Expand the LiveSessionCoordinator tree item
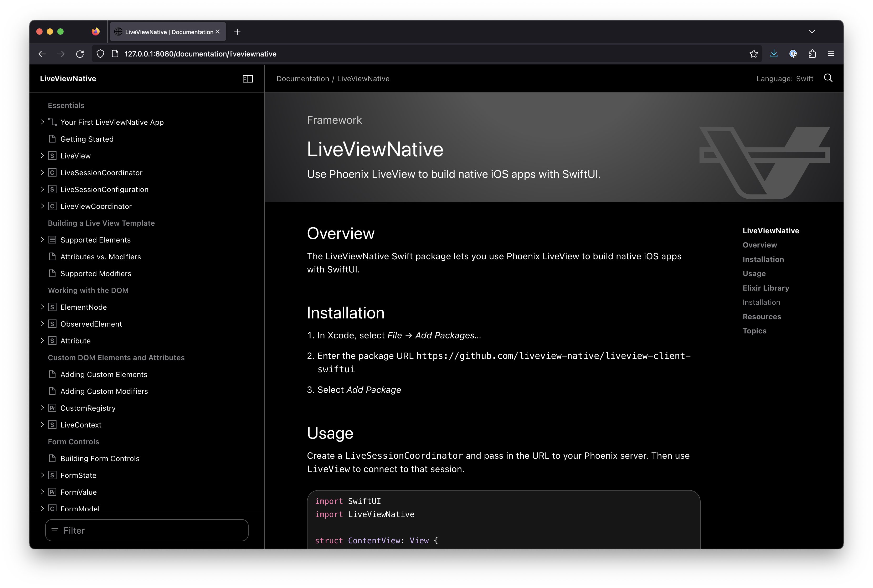This screenshot has width=873, height=588. pyautogui.click(x=42, y=173)
